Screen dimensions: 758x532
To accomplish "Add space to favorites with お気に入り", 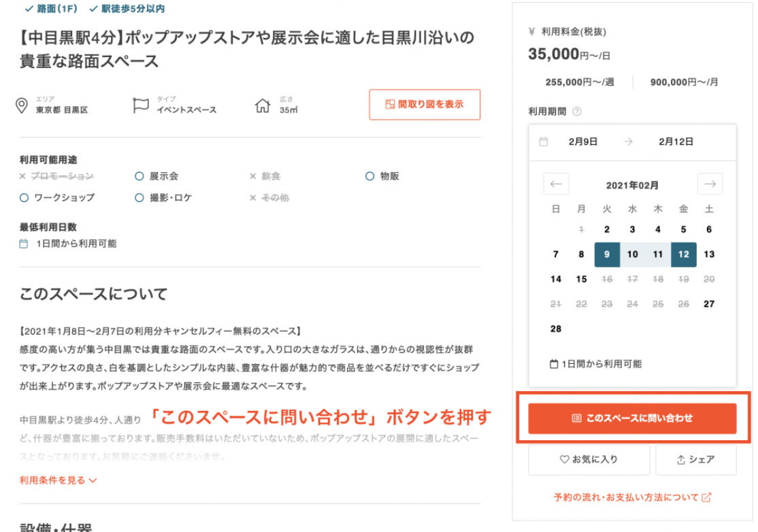I will pyautogui.click(x=589, y=459).
